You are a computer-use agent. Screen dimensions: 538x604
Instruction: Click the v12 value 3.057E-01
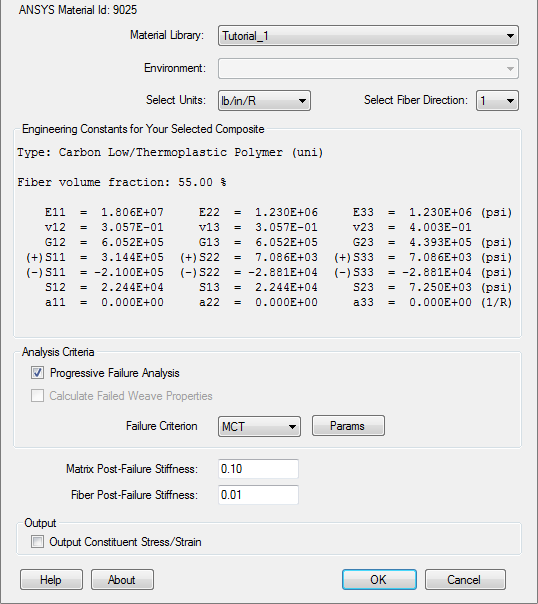132,227
